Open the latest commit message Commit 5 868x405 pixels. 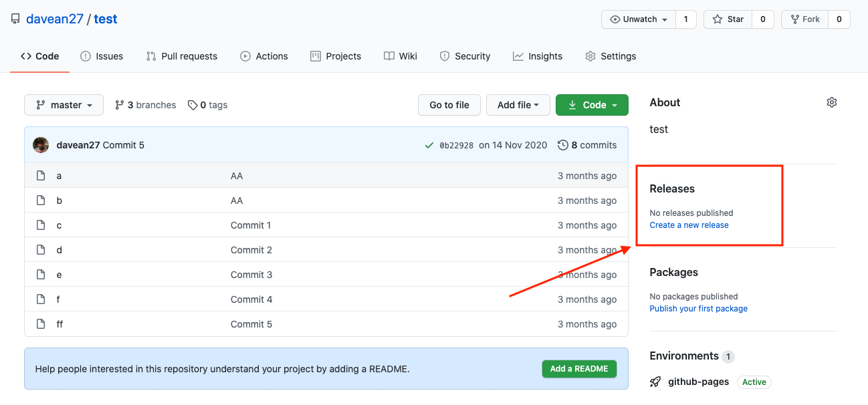pyautogui.click(x=122, y=145)
